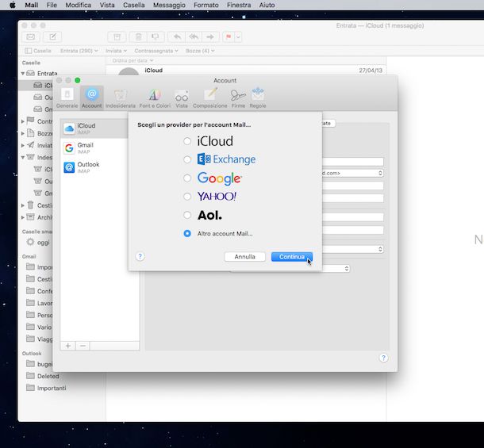Open Firme preferences pane
The width and height of the screenshot is (484, 448).
point(238,98)
